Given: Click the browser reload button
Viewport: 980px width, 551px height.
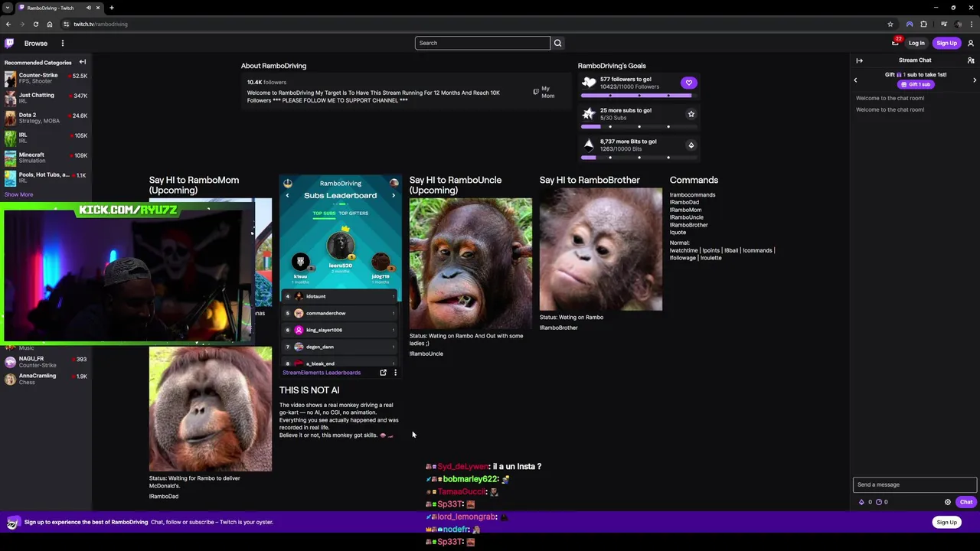Looking at the screenshot, I should (x=35, y=24).
